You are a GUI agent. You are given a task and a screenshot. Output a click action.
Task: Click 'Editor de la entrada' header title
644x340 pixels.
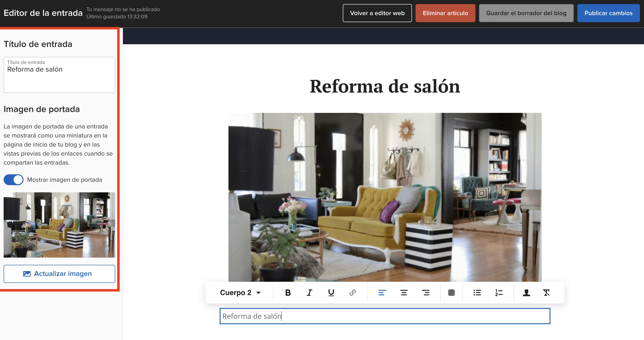pyautogui.click(x=43, y=13)
